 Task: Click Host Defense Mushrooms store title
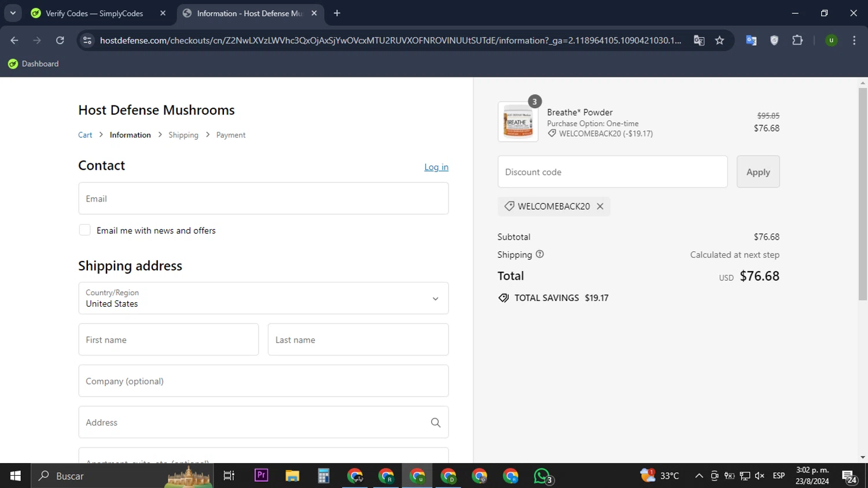click(x=156, y=110)
